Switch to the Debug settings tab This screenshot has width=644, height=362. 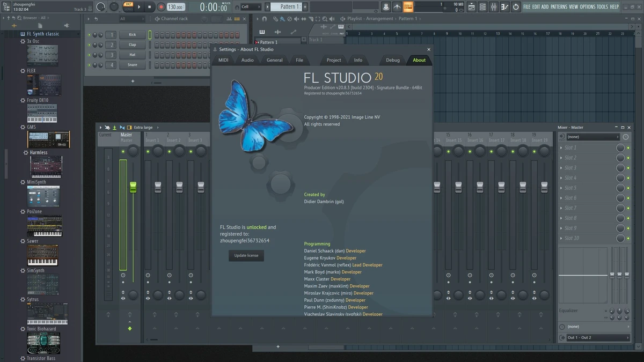(x=393, y=60)
